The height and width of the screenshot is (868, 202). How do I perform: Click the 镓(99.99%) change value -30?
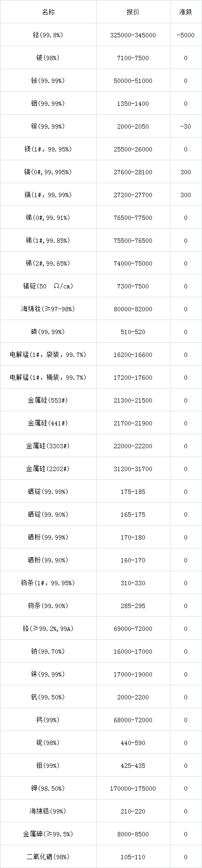[186, 126]
